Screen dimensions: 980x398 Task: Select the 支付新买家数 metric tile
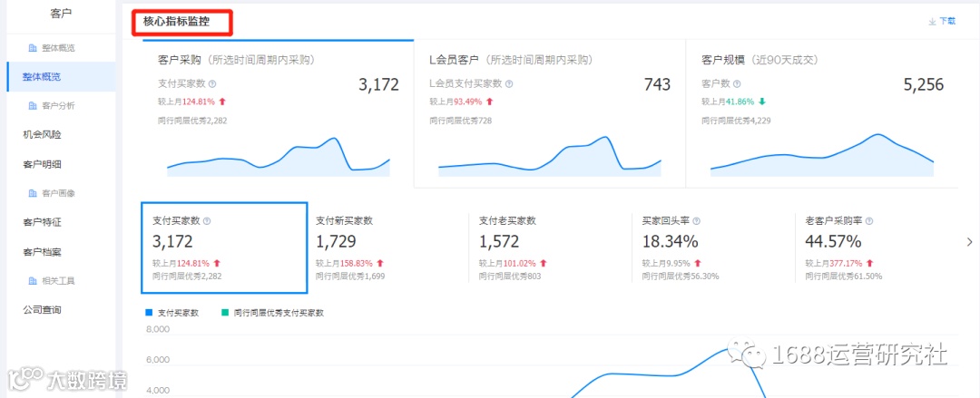[x=387, y=248]
